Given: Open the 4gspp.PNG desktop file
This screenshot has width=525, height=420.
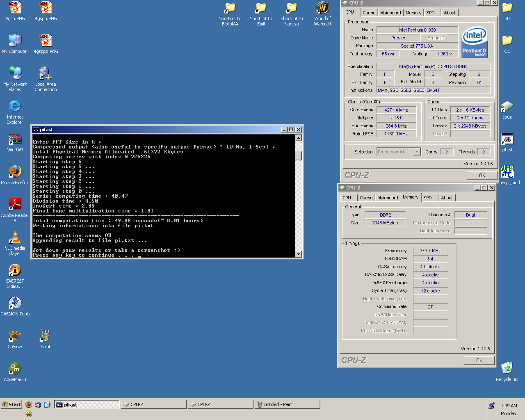Looking at the screenshot, I should tap(46, 11).
